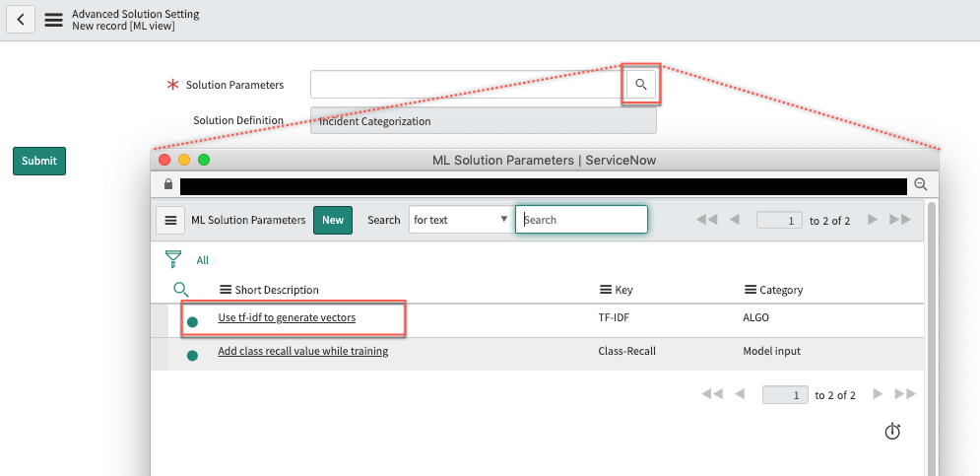Go to next page in the bottom pager
980x476 pixels.
879,394
